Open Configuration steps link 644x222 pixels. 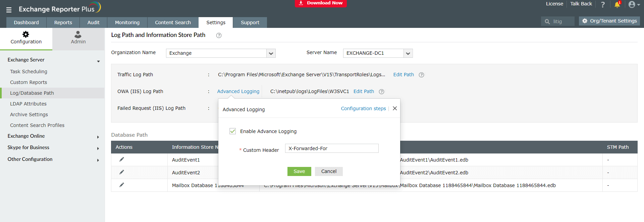[363, 108]
